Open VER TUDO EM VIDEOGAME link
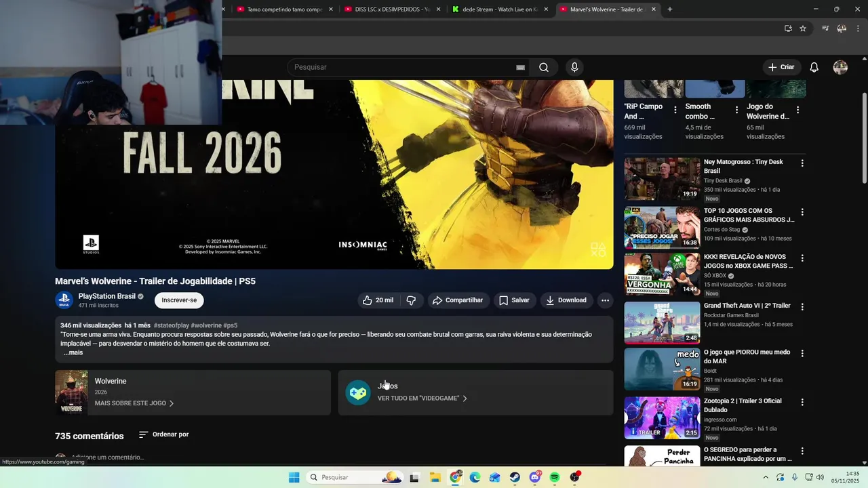The width and height of the screenshot is (868, 488). 422,399
